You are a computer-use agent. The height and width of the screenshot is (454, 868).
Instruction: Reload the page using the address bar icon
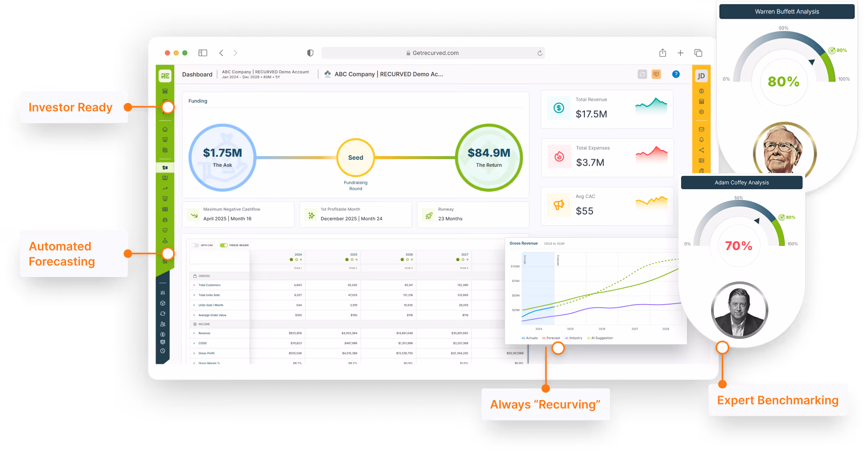pos(539,53)
